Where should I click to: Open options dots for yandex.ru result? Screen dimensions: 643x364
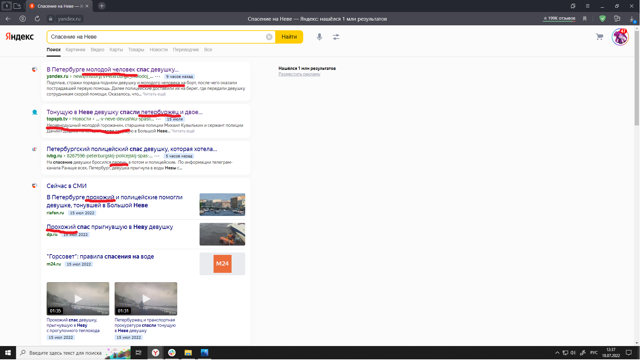pyautogui.click(x=158, y=77)
